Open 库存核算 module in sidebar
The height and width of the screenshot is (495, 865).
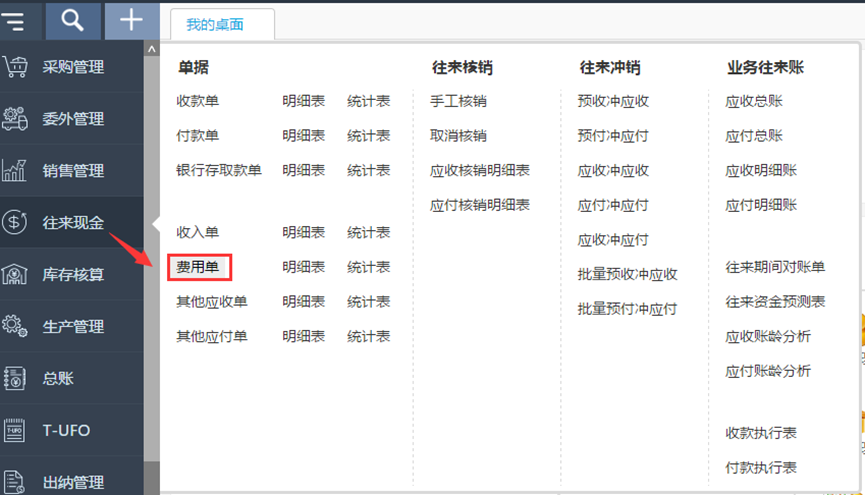point(73,274)
